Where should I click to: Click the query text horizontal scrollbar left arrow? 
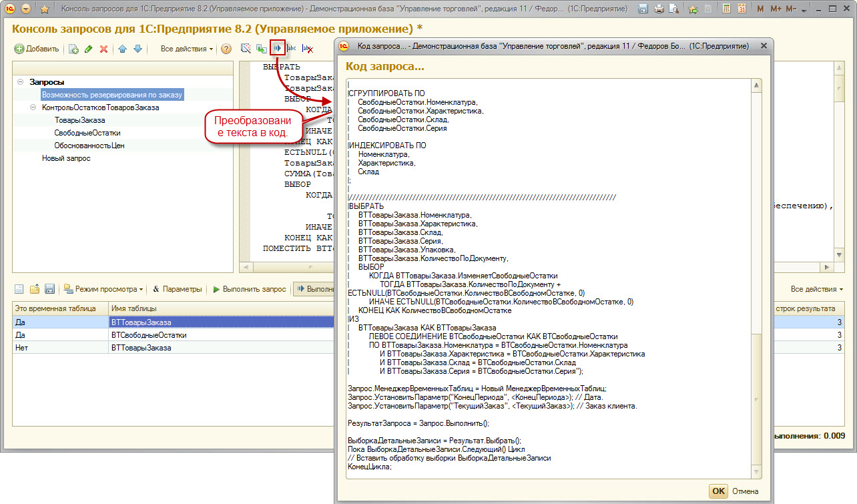tap(246, 267)
